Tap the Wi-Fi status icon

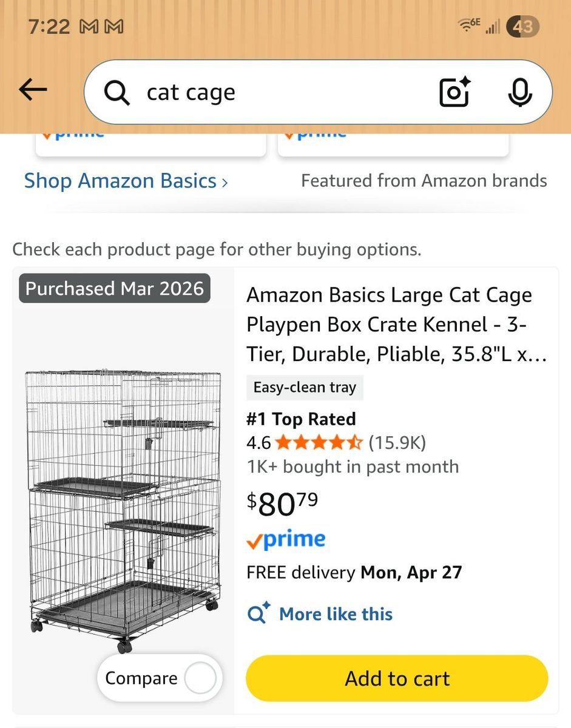[469, 25]
